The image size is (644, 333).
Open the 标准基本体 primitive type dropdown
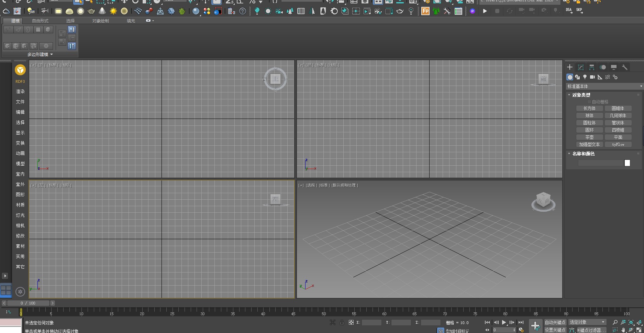coord(604,86)
